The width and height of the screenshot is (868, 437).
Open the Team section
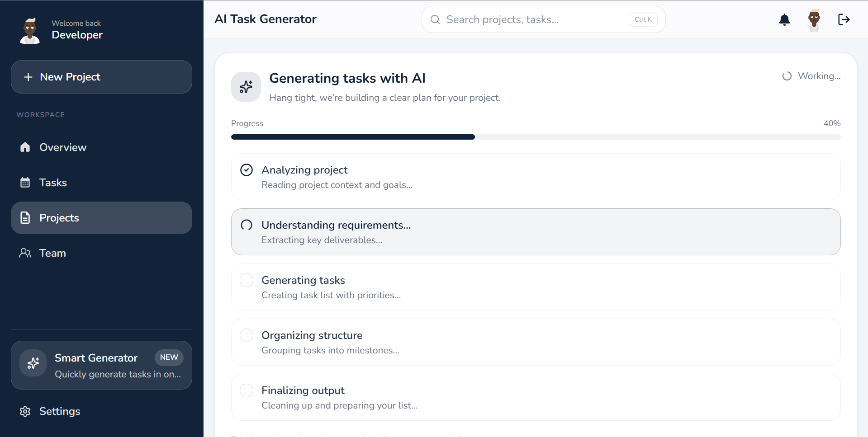[101, 253]
